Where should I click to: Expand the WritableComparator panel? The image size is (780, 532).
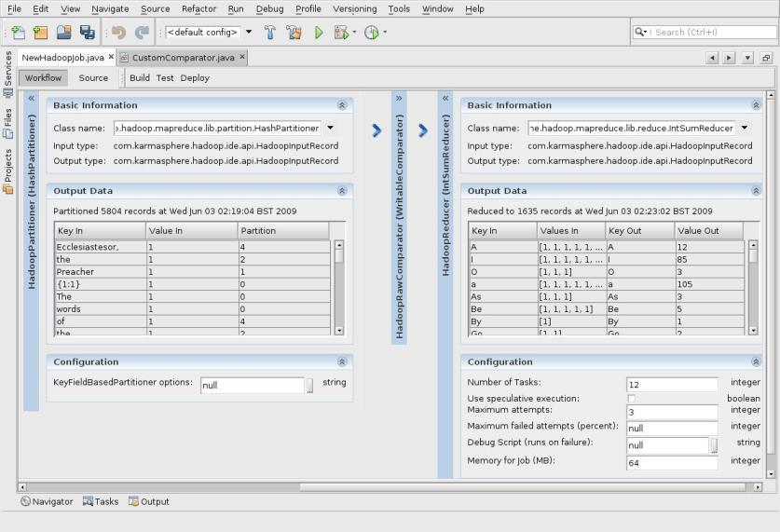[x=399, y=98]
